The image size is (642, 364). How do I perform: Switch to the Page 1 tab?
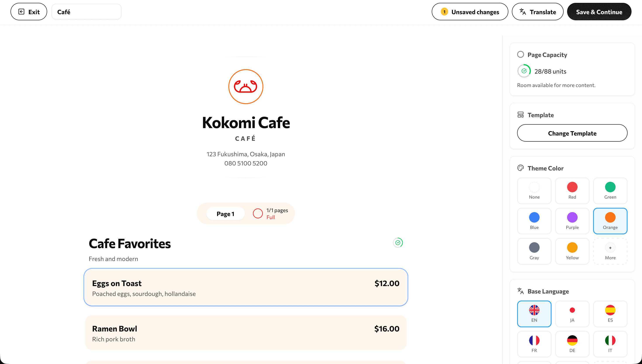[x=225, y=213]
